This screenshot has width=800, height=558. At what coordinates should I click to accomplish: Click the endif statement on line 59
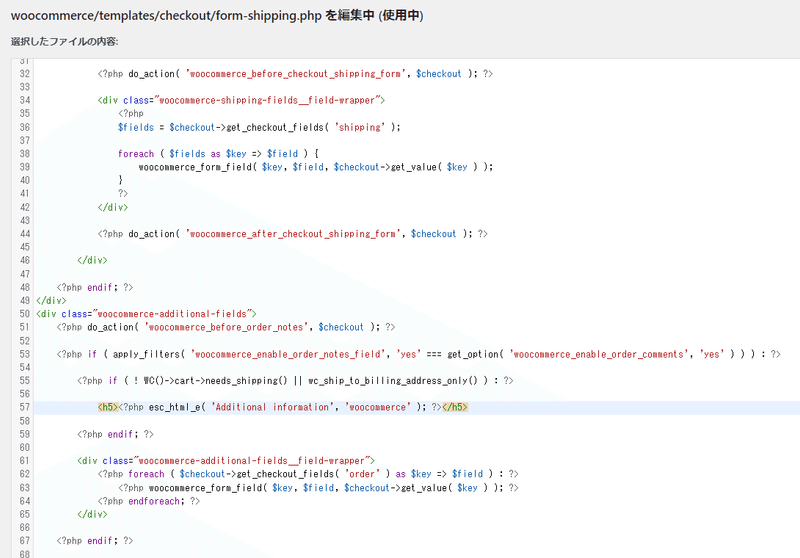click(x=122, y=434)
